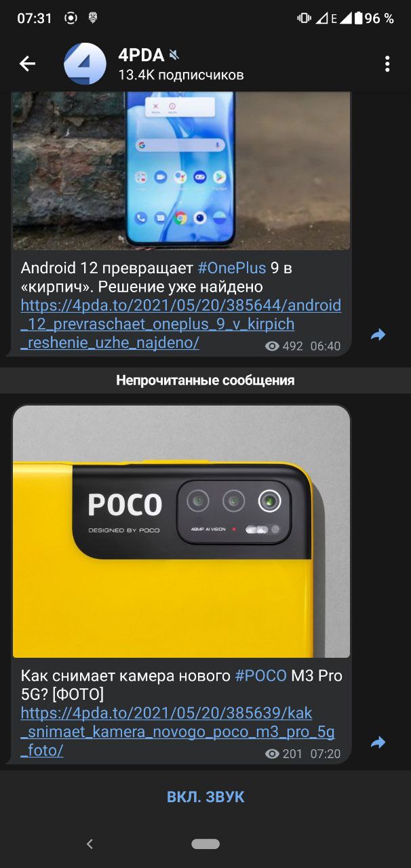Image resolution: width=411 pixels, height=868 pixels.
Task: Tap the views eye icon showing 201
Action: click(272, 754)
